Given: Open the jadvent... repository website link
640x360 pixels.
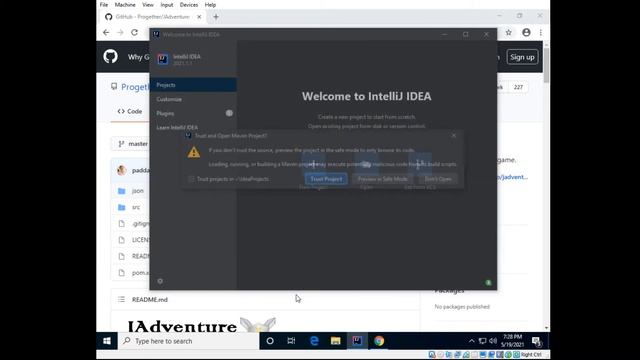Looking at the screenshot, I should coord(512,177).
